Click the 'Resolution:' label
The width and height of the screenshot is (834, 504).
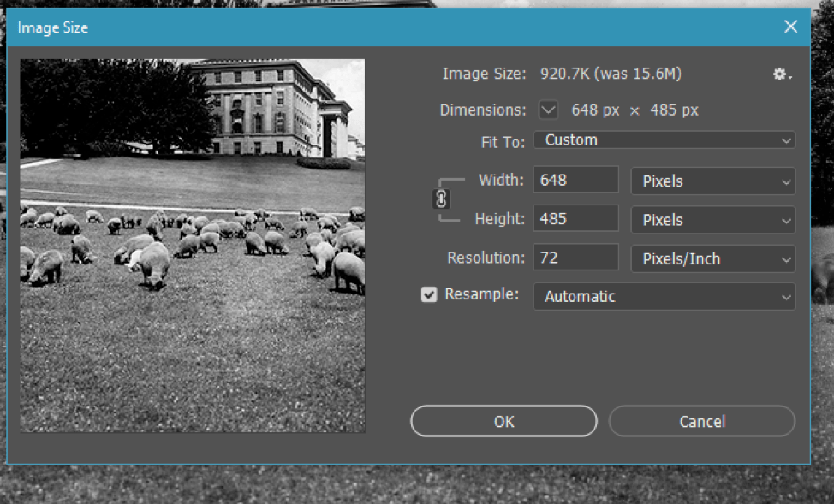pyautogui.click(x=486, y=258)
